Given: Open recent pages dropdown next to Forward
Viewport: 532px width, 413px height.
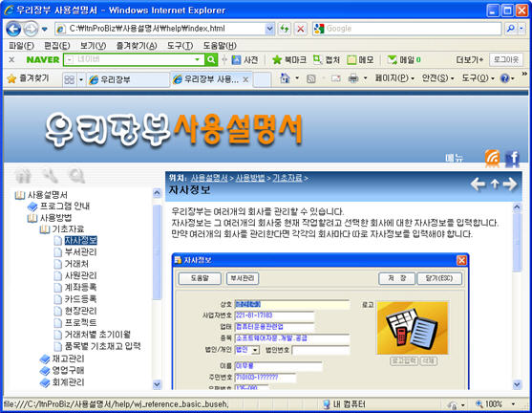Looking at the screenshot, I should (45, 30).
